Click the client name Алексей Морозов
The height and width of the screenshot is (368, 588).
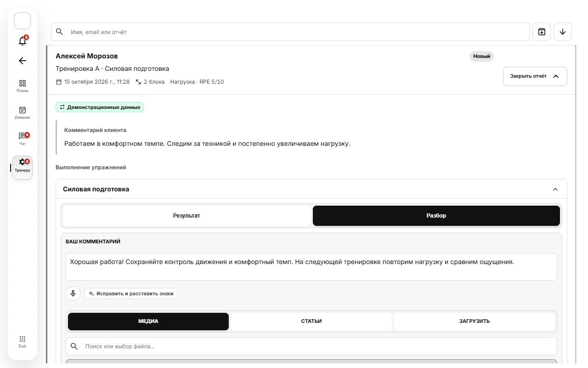tap(87, 56)
